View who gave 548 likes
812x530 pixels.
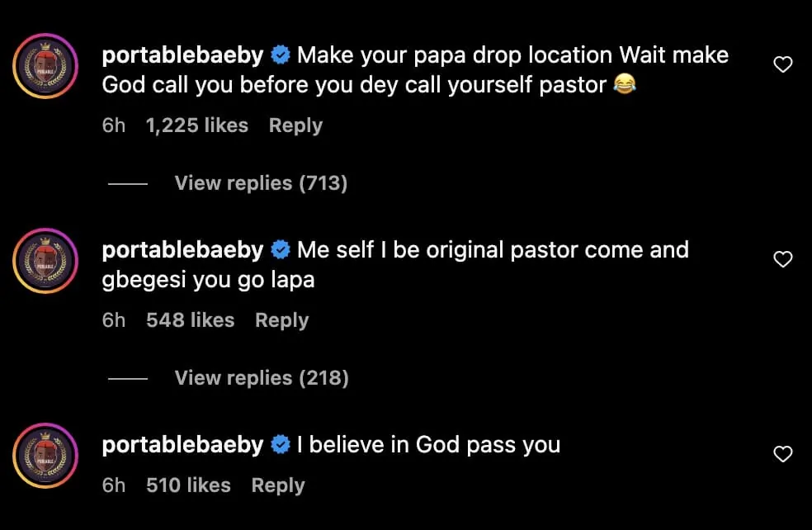click(190, 320)
